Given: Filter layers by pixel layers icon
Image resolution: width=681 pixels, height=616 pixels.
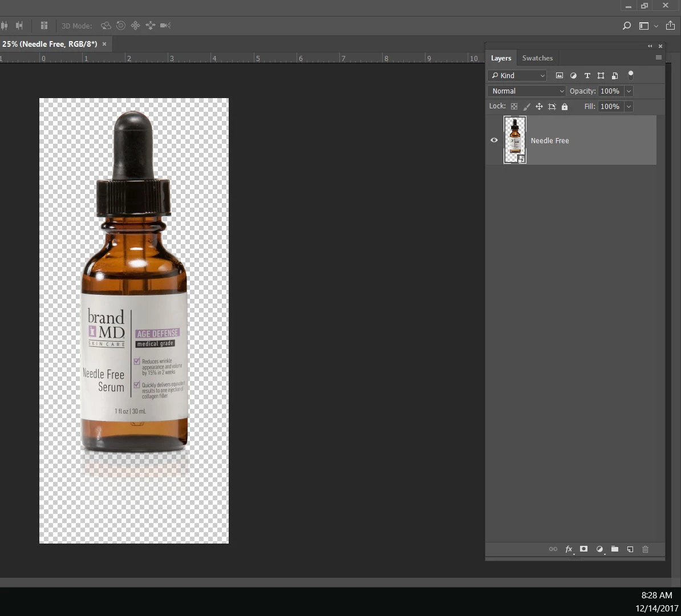Looking at the screenshot, I should pyautogui.click(x=560, y=76).
